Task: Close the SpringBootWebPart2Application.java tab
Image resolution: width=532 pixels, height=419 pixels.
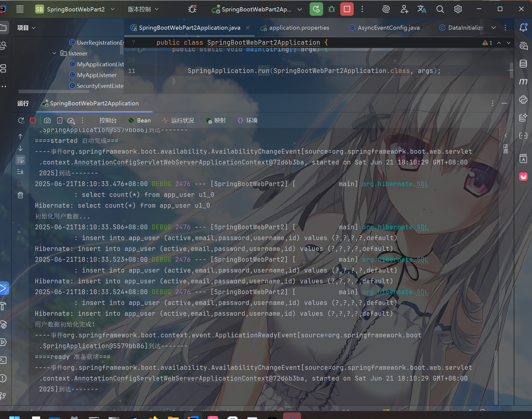Action: [248, 28]
